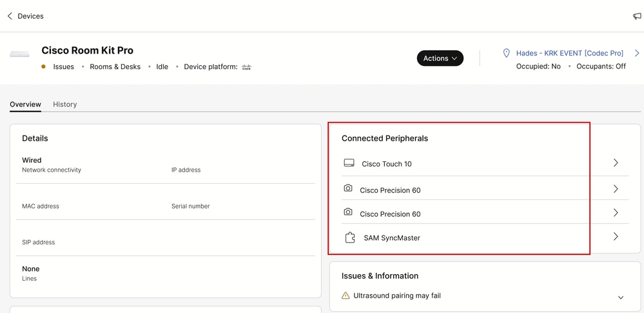Image resolution: width=644 pixels, height=313 pixels.
Task: Click the SAM SyncMaster puzzle-piece icon
Action: pyautogui.click(x=350, y=237)
